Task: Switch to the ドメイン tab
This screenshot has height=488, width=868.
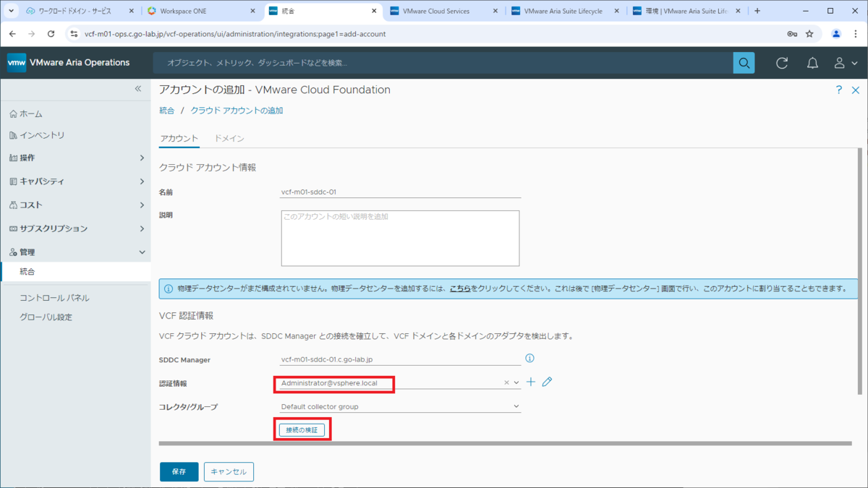Action: (x=229, y=138)
